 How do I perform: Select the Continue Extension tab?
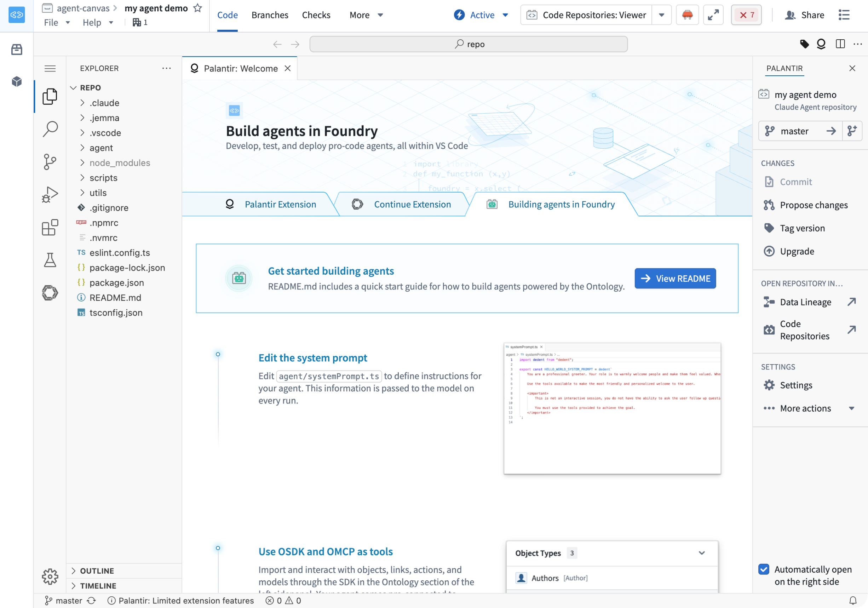(402, 204)
